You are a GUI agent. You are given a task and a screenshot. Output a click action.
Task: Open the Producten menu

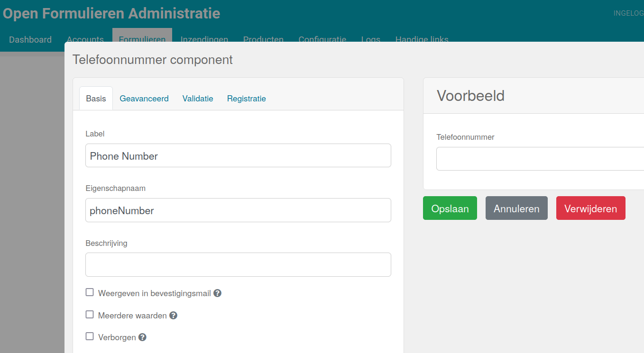[263, 39]
